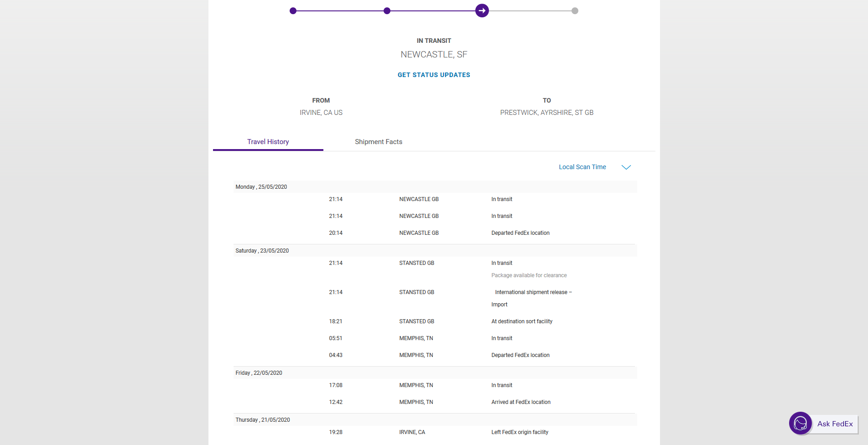Click the 20:14 Newcastle scan time

coord(336,233)
